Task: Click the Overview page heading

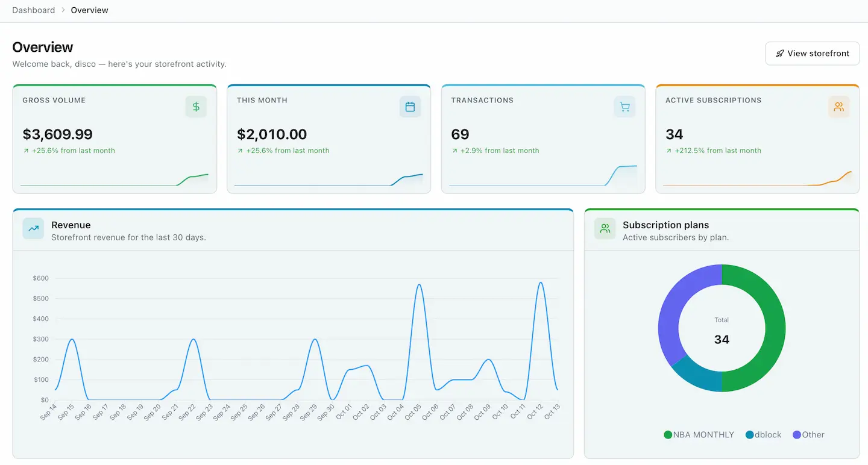Action: (x=43, y=47)
